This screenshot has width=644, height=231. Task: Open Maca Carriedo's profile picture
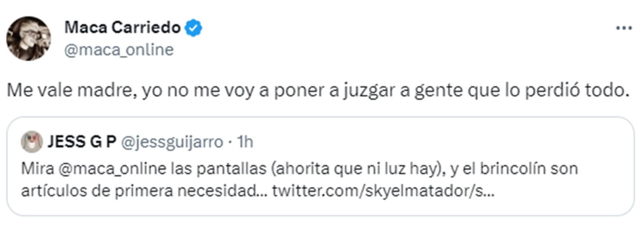pyautogui.click(x=28, y=38)
